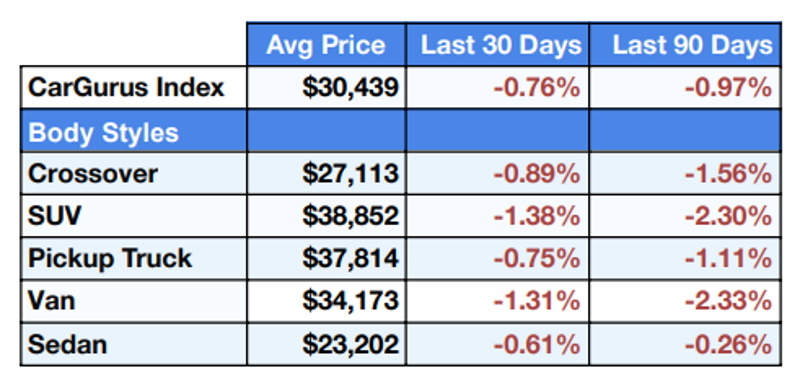The image size is (800, 386).
Task: Click the Avg Price column header
Action: pyautogui.click(x=326, y=45)
